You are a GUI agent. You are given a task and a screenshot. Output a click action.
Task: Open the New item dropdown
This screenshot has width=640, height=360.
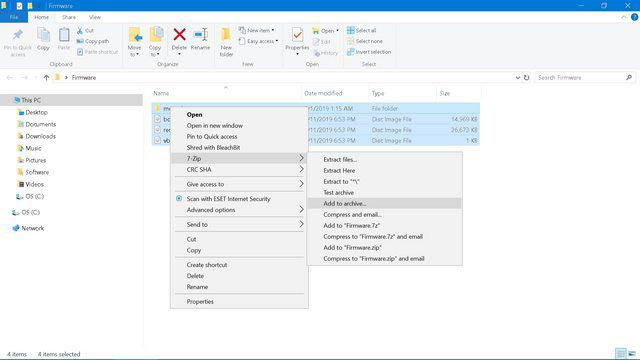pos(256,31)
